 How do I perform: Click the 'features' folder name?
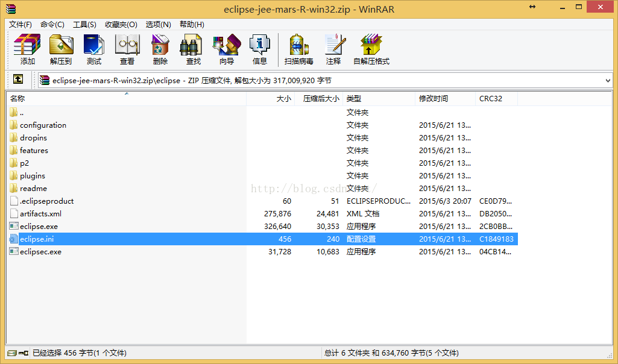click(34, 150)
